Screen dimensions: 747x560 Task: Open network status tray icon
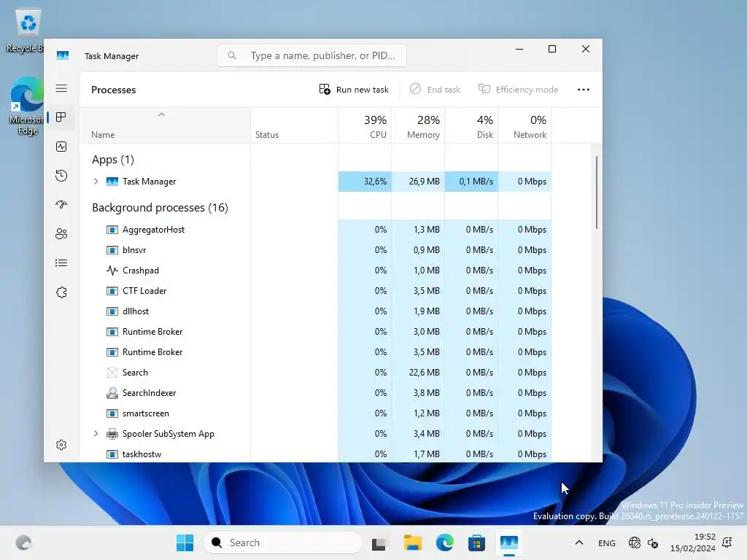[635, 542]
